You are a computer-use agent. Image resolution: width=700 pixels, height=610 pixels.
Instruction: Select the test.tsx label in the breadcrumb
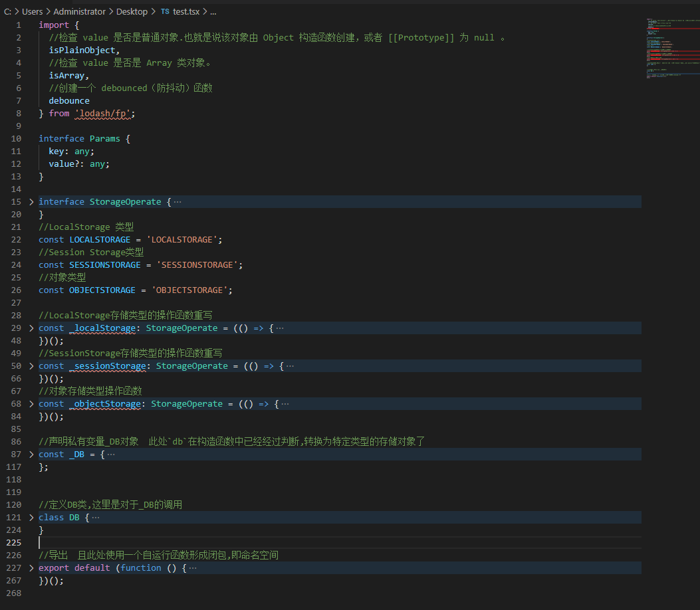(187, 11)
